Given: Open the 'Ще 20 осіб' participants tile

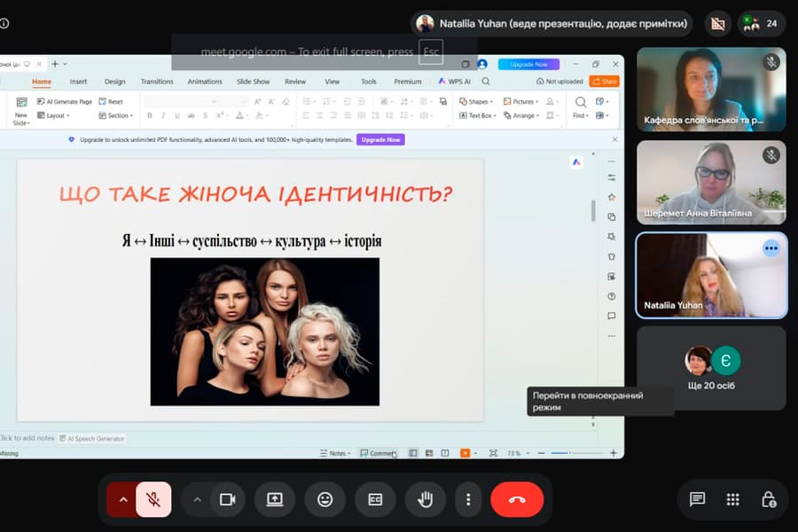Looking at the screenshot, I should [711, 368].
